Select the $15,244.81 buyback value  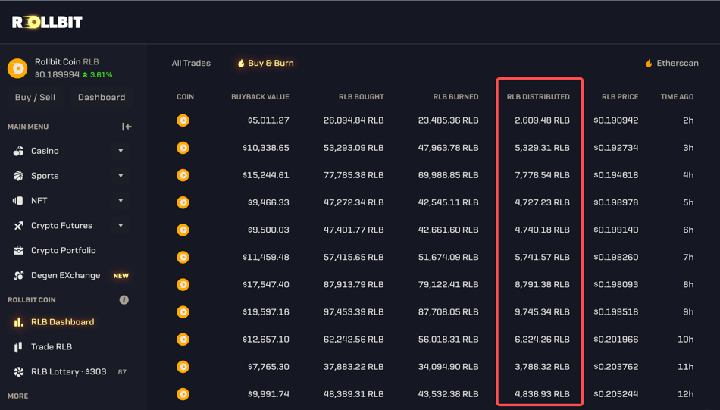point(266,175)
